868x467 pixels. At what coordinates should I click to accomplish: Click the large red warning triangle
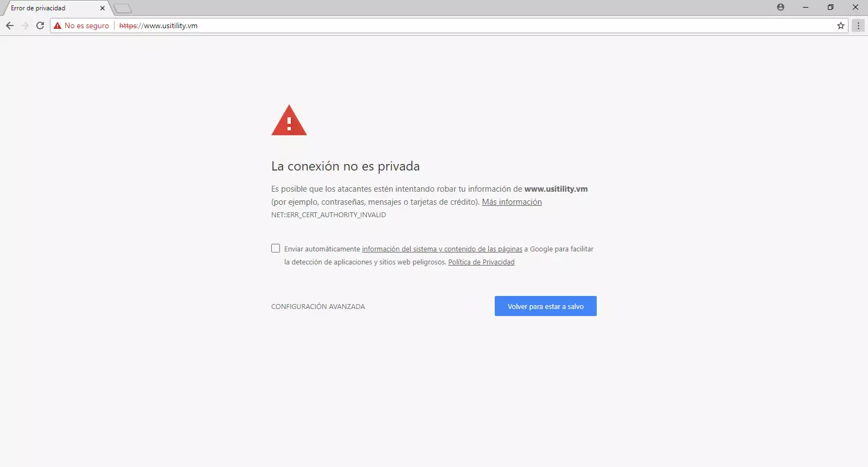click(289, 121)
